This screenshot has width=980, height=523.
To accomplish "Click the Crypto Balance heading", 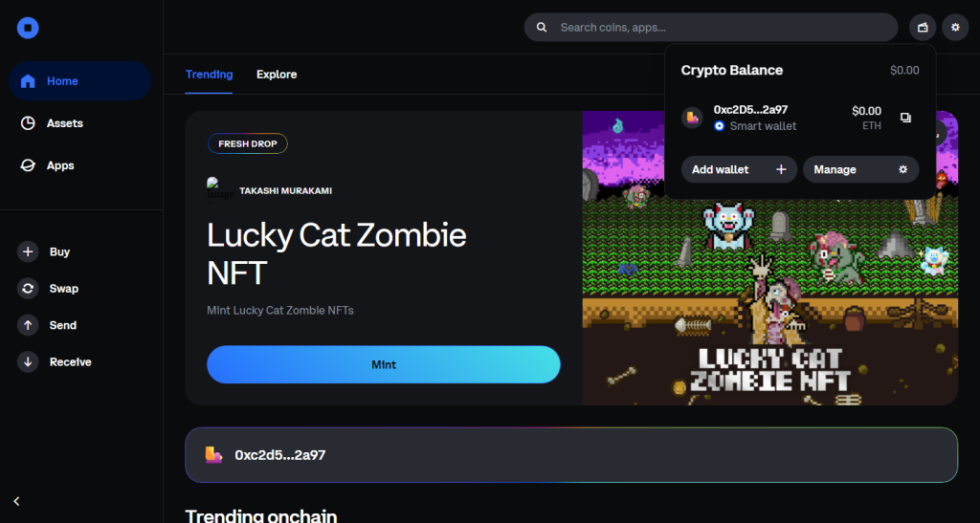I will (x=732, y=71).
